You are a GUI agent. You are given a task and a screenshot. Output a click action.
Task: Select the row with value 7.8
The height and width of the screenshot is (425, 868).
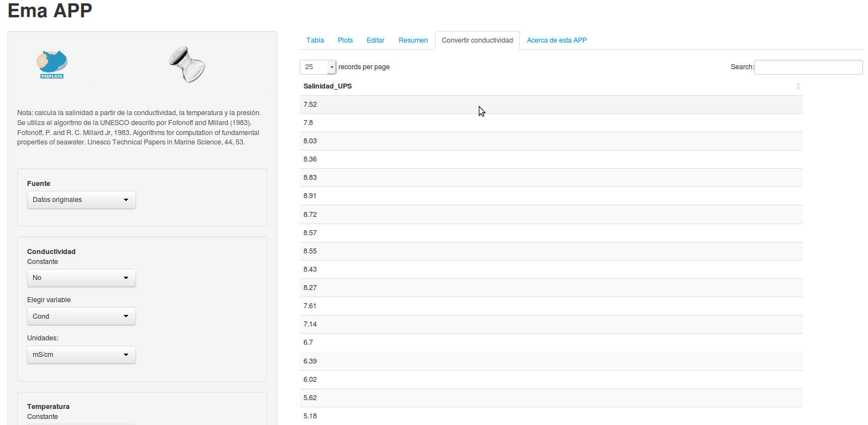(551, 123)
